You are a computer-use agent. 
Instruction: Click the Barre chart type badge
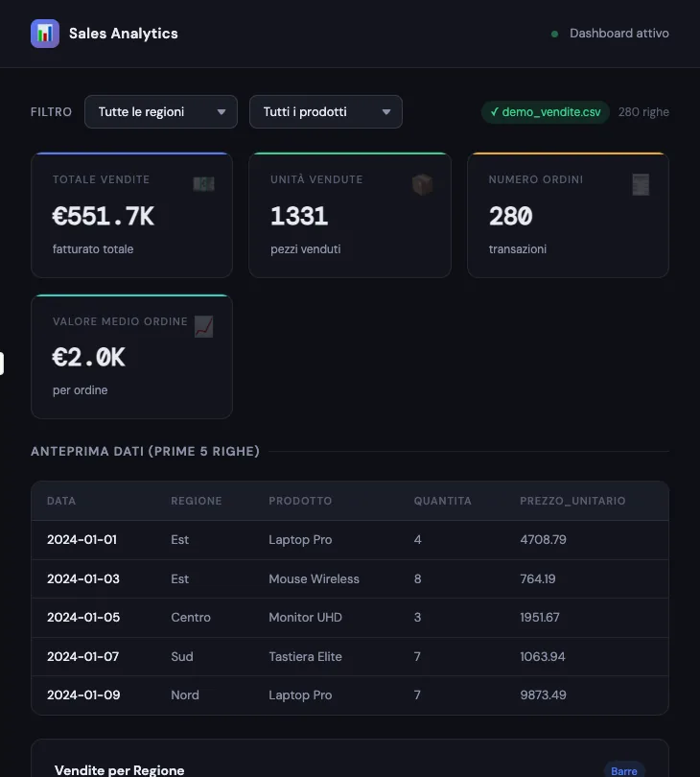pos(623,771)
